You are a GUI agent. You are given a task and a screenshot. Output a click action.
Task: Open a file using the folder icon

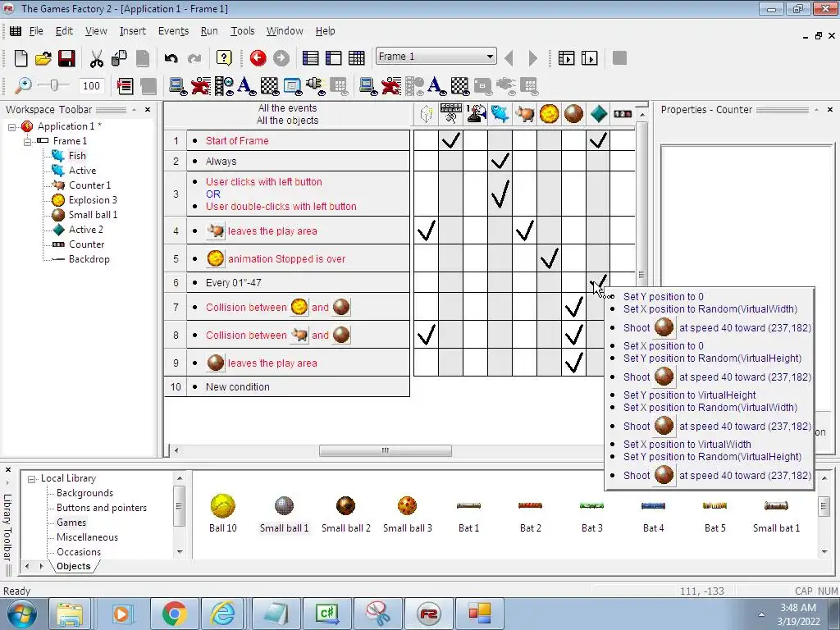click(x=43, y=58)
